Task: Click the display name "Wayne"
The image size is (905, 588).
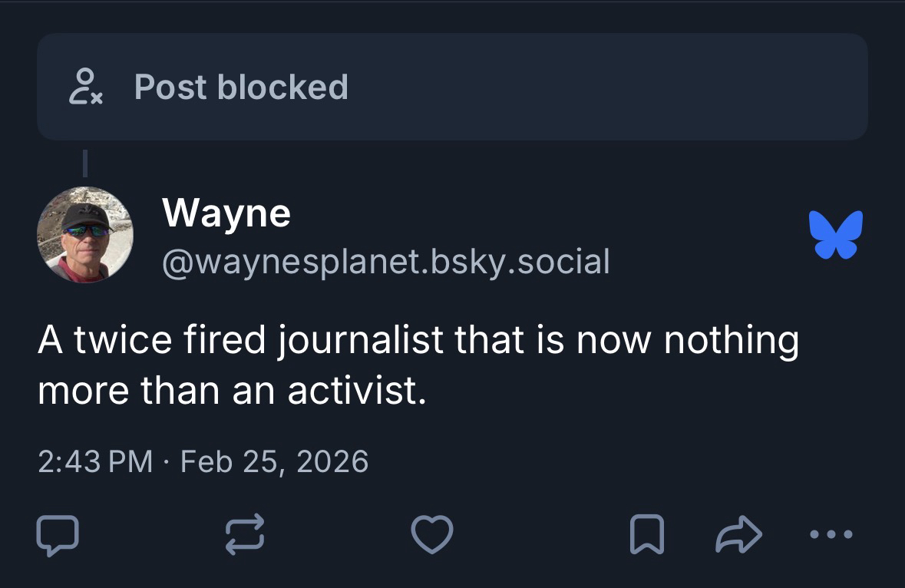Action: [x=226, y=213]
